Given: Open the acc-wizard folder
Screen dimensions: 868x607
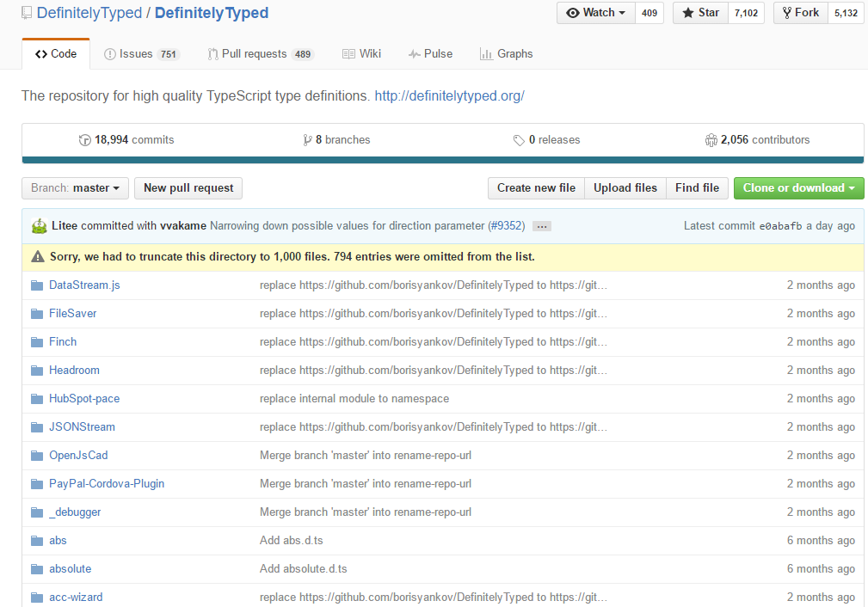Looking at the screenshot, I should click(x=76, y=597).
